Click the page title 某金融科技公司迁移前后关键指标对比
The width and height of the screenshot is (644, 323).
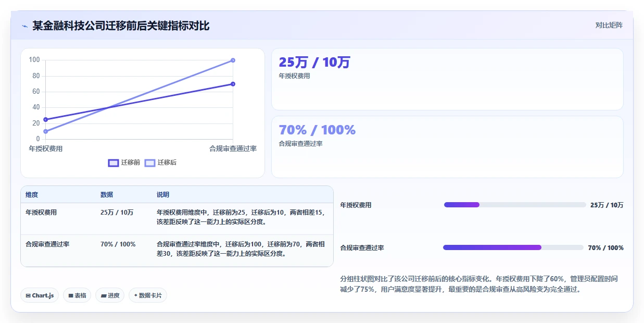pyautogui.click(x=121, y=26)
